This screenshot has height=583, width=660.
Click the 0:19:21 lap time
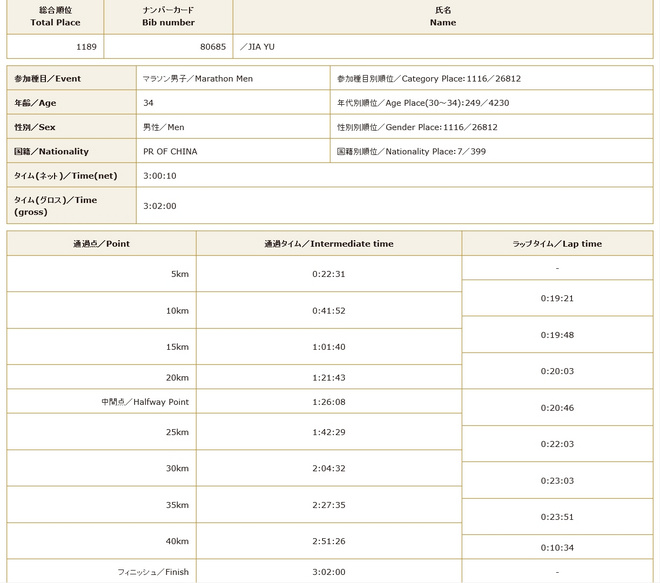(x=557, y=298)
